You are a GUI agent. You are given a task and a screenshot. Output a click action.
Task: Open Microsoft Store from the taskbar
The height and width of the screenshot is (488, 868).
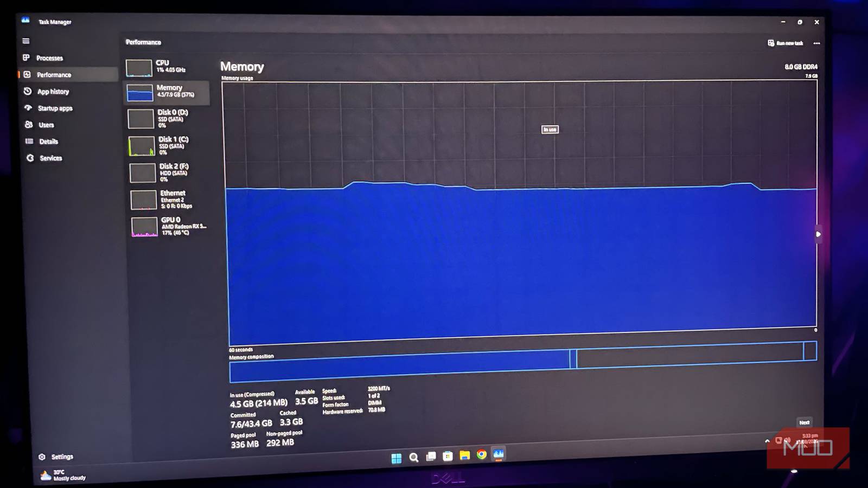coord(448,456)
